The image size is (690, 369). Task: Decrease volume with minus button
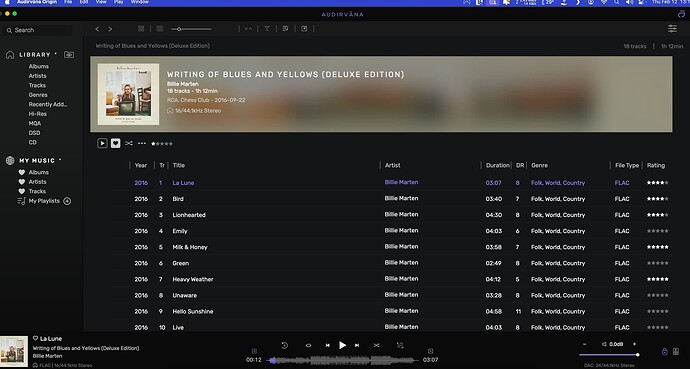(x=584, y=344)
